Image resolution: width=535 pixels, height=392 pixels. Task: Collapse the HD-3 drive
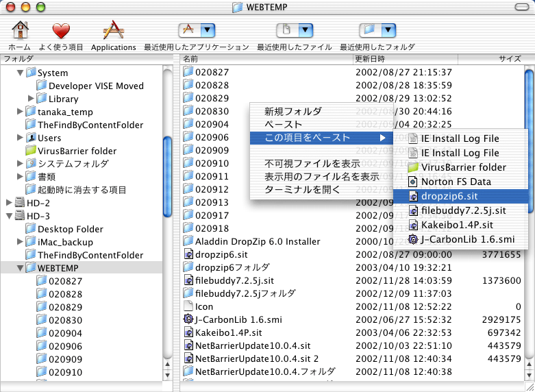pyautogui.click(x=9, y=216)
